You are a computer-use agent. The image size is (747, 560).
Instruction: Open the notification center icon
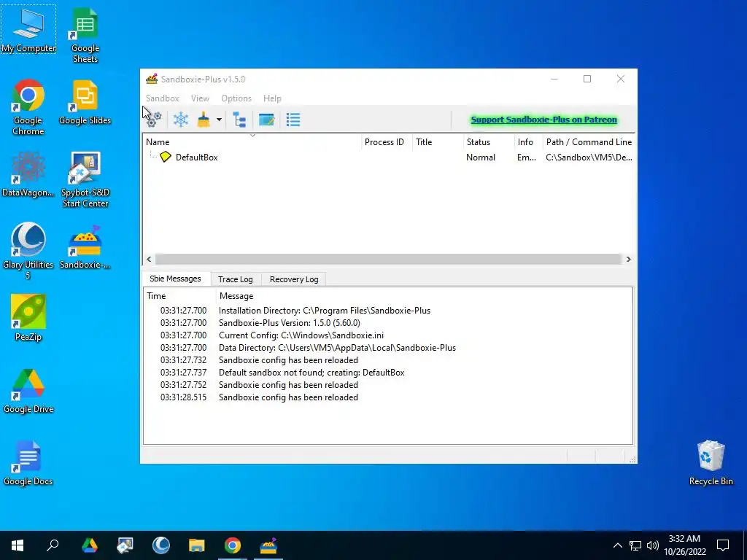(x=723, y=545)
